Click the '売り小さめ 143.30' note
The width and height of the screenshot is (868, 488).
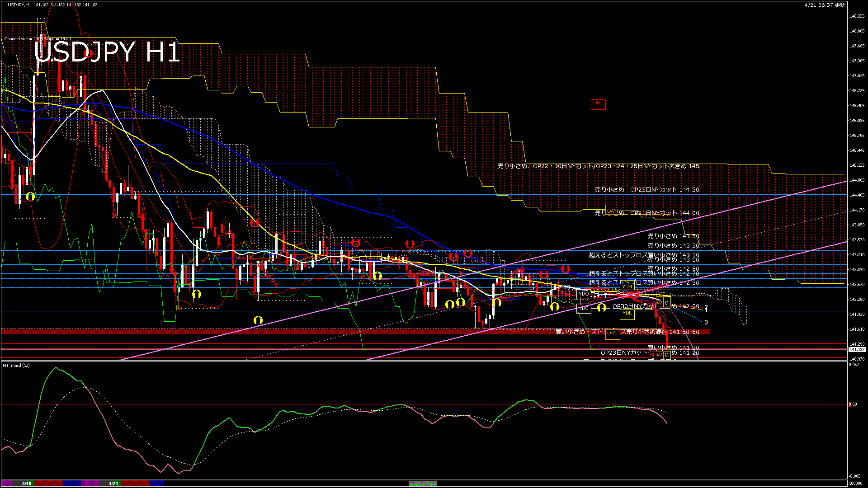tap(674, 246)
